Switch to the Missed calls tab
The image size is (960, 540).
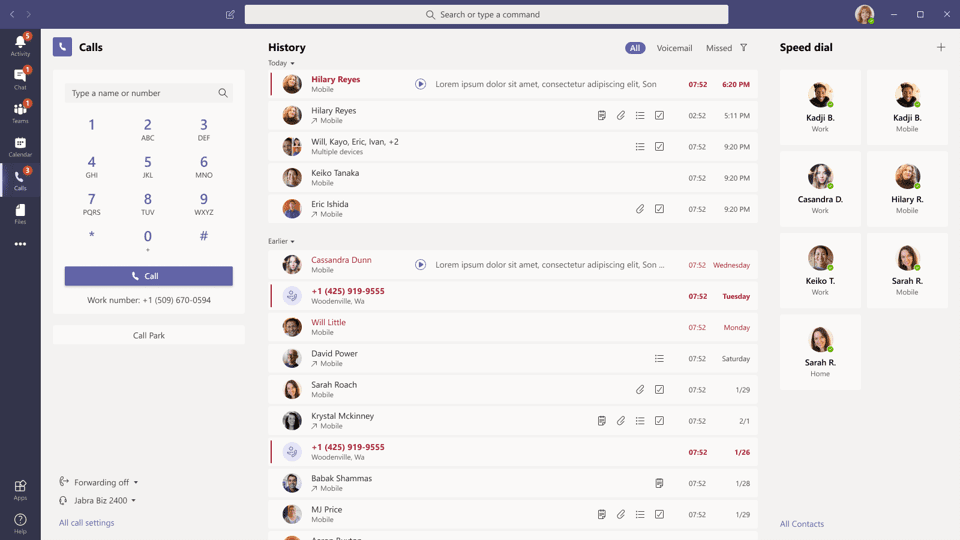click(x=719, y=48)
